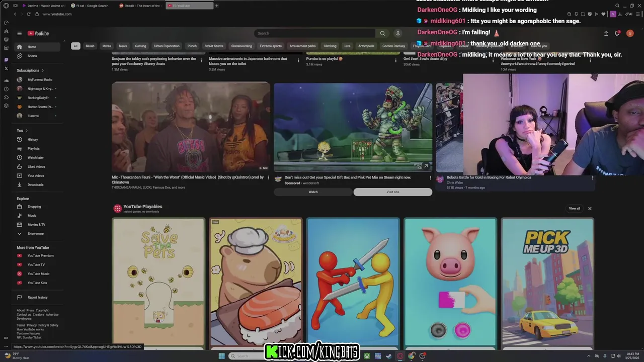This screenshot has width=644, height=362.
Task: Open History in the sidebar
Action: pyautogui.click(x=37, y=139)
